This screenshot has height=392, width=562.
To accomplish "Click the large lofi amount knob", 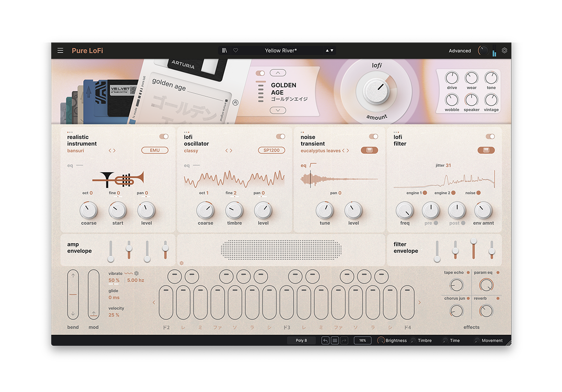I will (376, 90).
